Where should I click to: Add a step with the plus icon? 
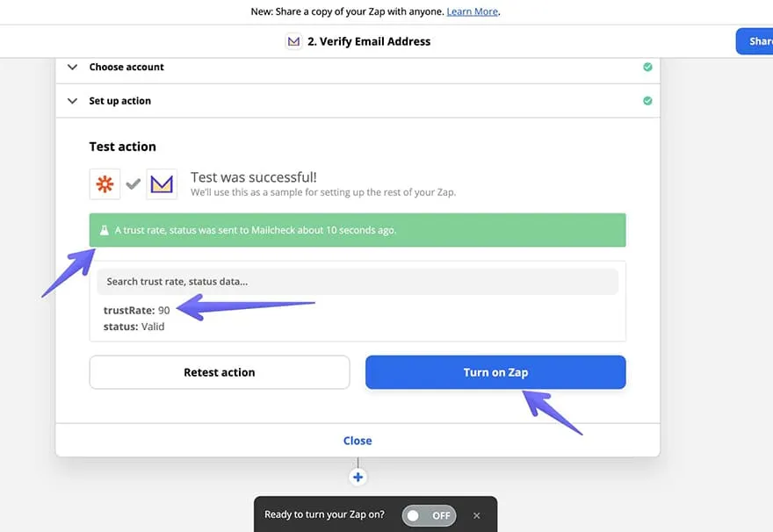[358, 478]
